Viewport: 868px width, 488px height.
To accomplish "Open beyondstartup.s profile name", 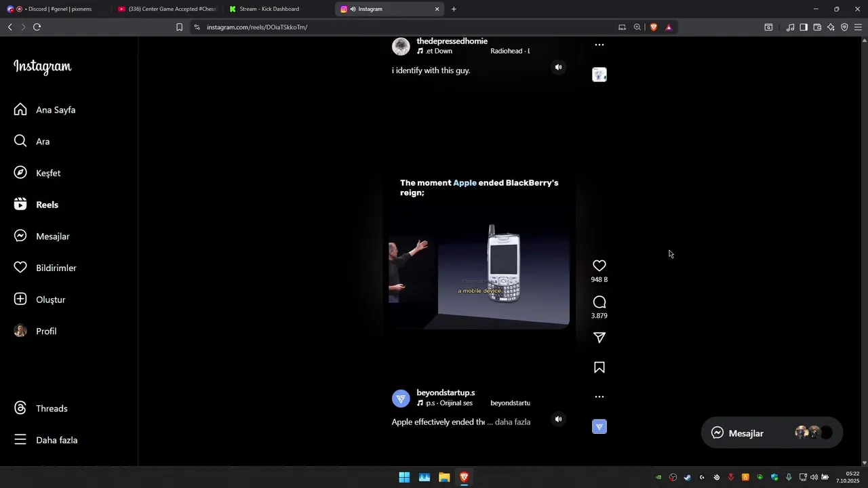I will (x=446, y=392).
